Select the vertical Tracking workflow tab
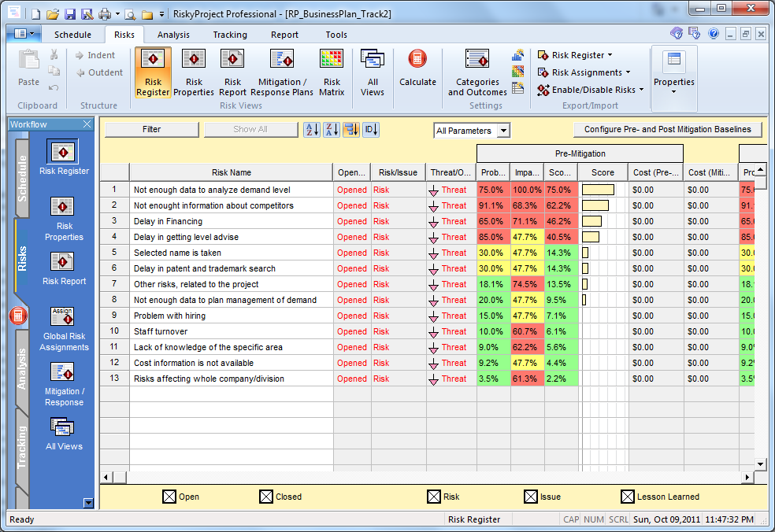 click(22, 447)
